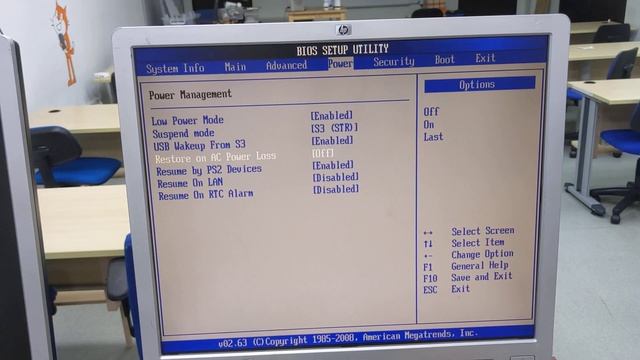This screenshot has height=360, width=640.
Task: Open the Advanced tab
Action: [286, 65]
